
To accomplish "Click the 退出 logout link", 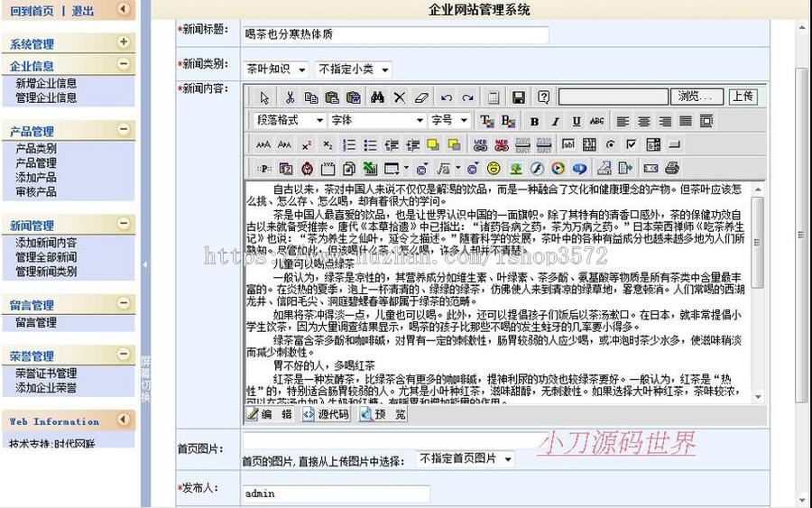I will click(82, 11).
